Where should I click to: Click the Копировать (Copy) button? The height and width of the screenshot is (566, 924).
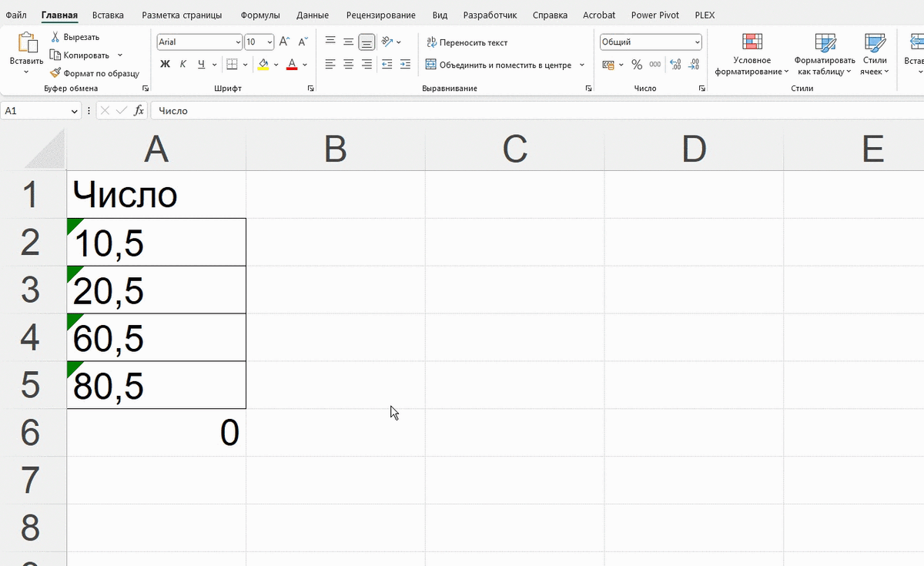[79, 55]
